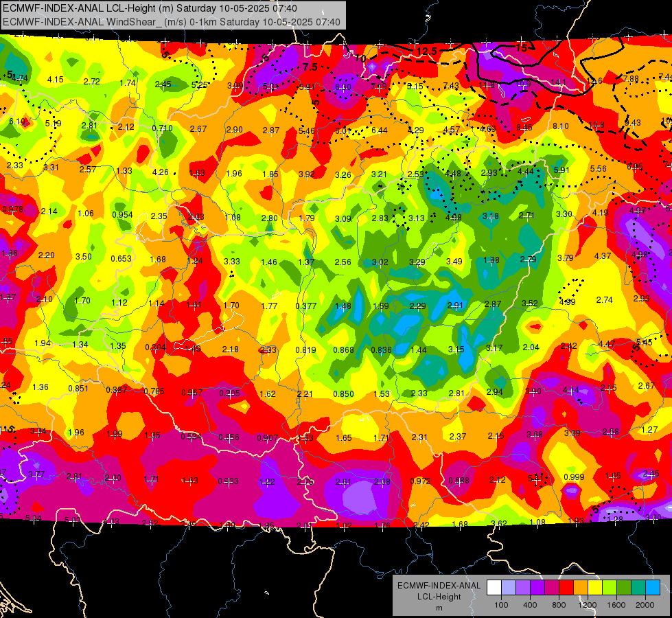The image size is (672, 618).
Task: Click the contour label 7.5
Action: [x=310, y=67]
